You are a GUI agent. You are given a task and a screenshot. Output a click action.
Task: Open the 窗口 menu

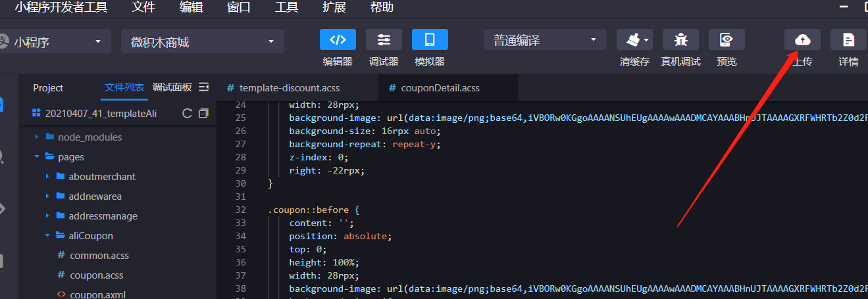[x=238, y=8]
